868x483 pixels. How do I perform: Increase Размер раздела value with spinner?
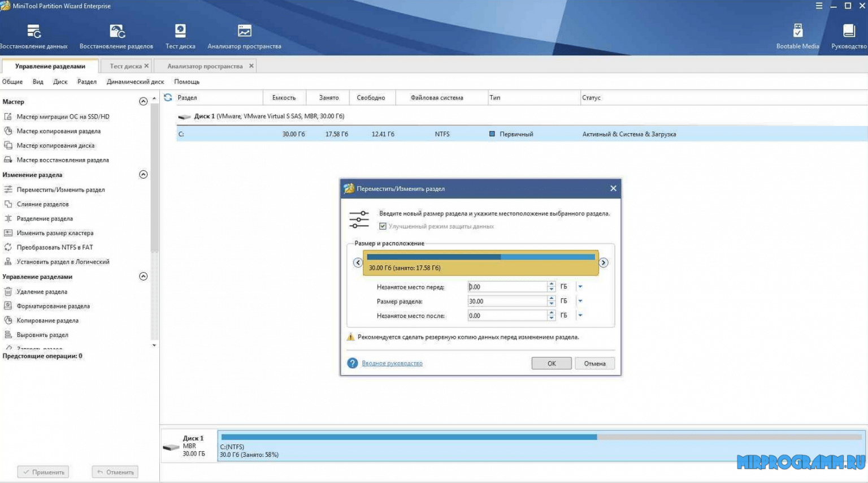pos(551,299)
